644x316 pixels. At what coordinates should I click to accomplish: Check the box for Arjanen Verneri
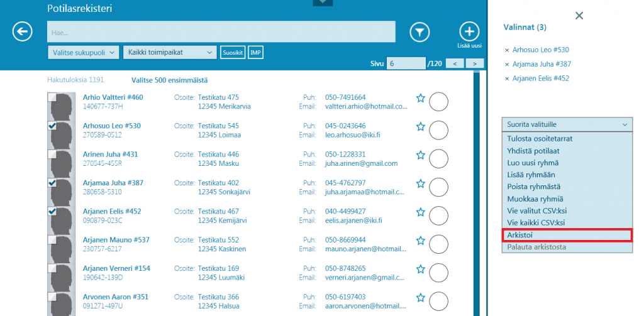tap(52, 268)
